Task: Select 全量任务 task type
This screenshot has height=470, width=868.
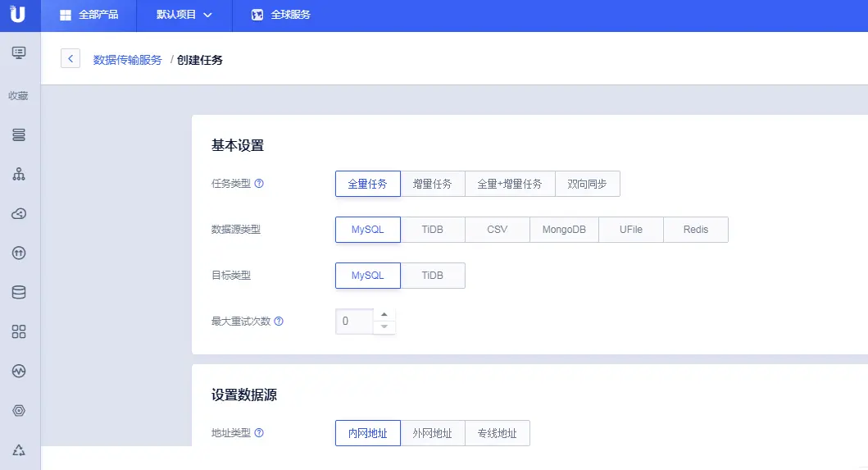Action: click(367, 184)
